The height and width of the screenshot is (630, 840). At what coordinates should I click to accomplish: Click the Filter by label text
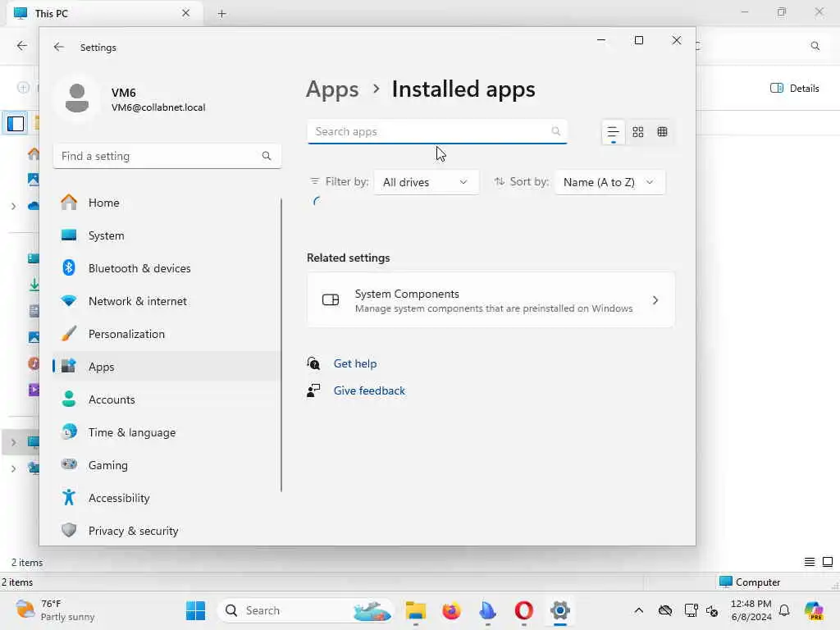(x=347, y=181)
